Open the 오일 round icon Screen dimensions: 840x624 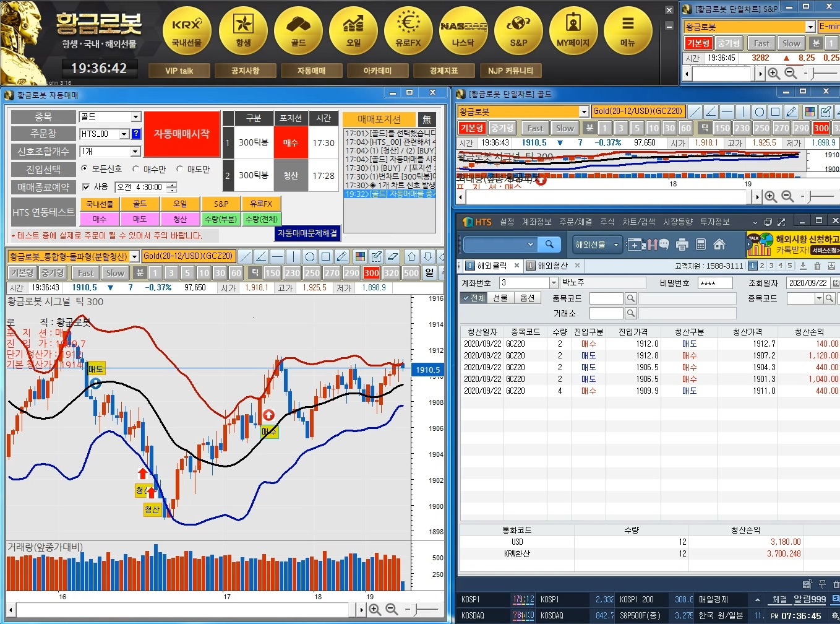pos(353,30)
